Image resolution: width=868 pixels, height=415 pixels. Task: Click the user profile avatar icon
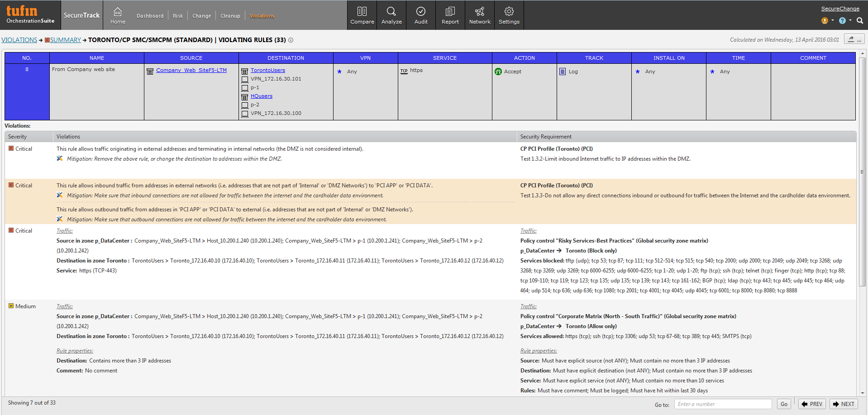pyautogui.click(x=825, y=20)
